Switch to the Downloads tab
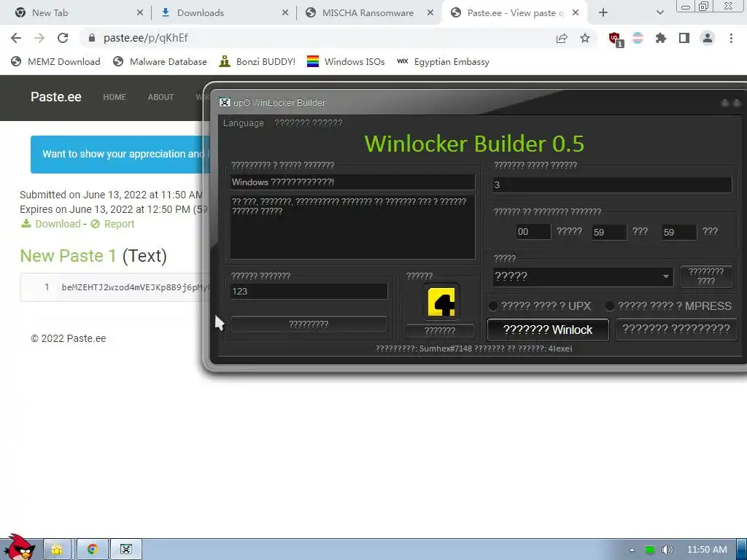Viewport: 747px width, 560px height. [224, 13]
